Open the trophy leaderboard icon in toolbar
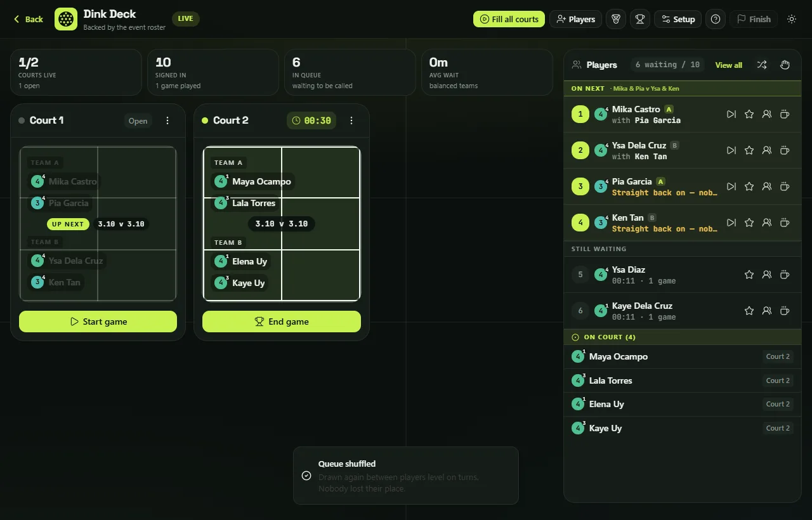 (640, 19)
